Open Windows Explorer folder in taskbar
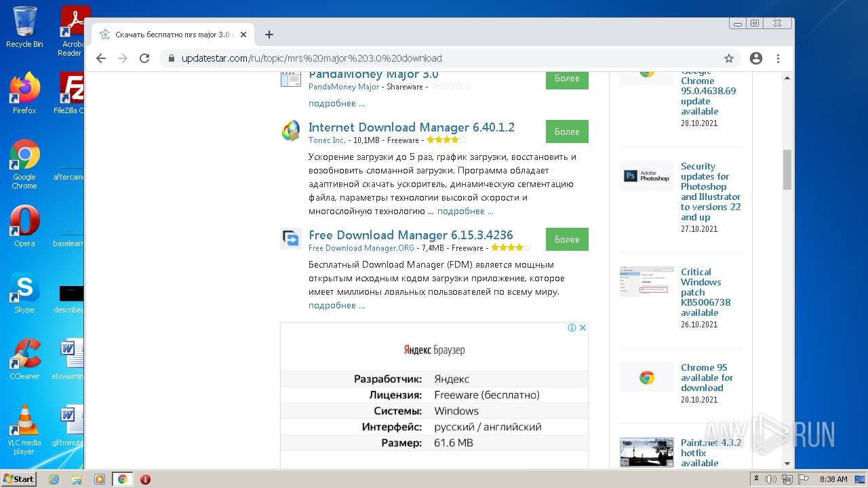The height and width of the screenshot is (488, 868). (77, 479)
